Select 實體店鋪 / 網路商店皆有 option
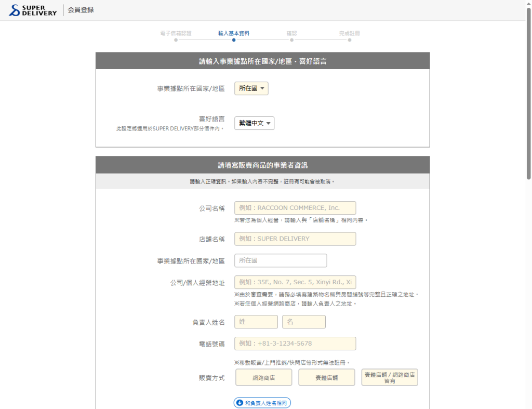This screenshot has width=532, height=409. [390, 377]
